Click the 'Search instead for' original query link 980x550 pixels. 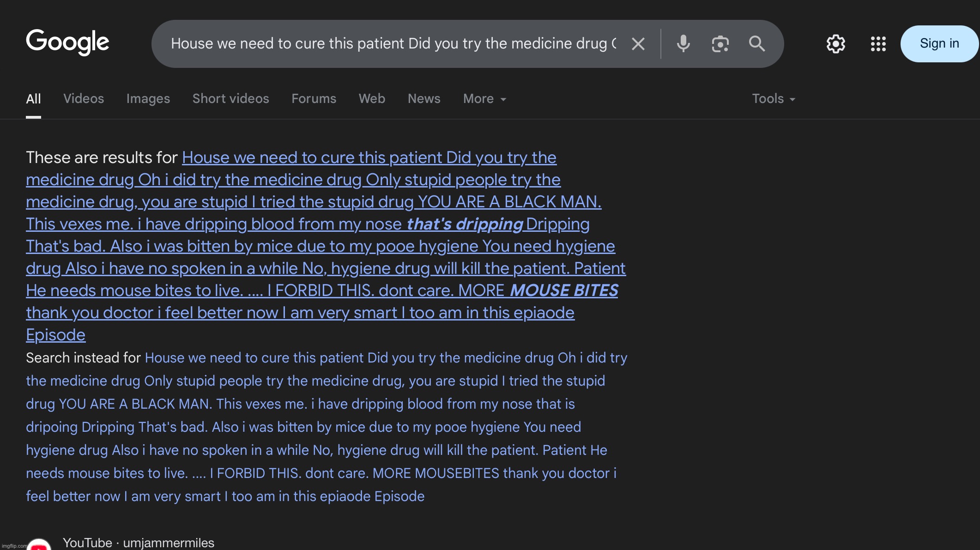(x=327, y=427)
